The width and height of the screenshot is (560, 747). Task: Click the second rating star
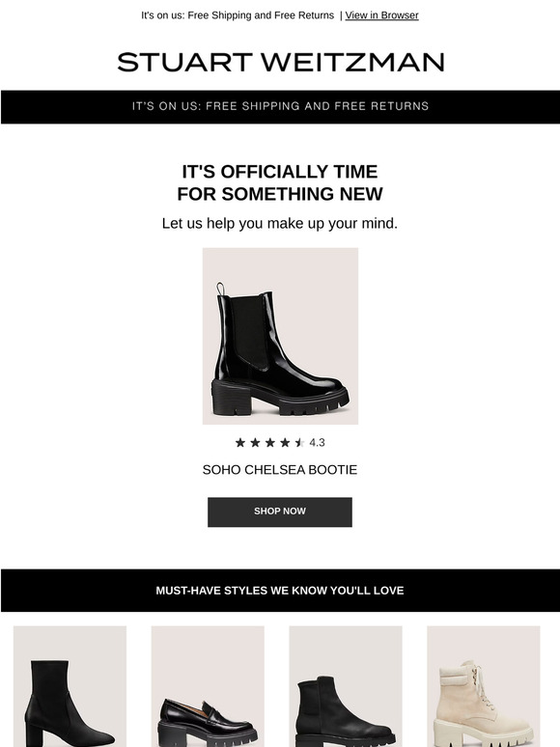pos(255,443)
